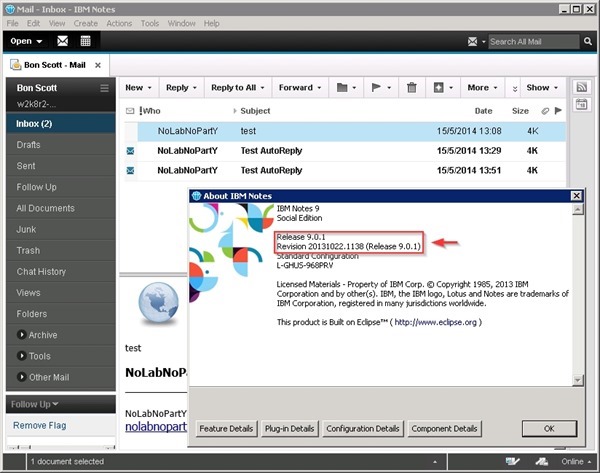Click About dialog scrollbar up arrow

[577, 209]
